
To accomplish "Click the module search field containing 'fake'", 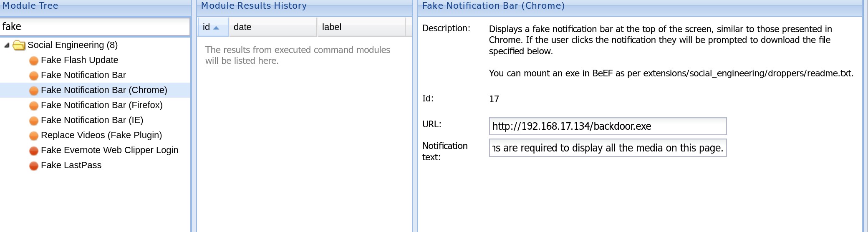I will [x=95, y=27].
